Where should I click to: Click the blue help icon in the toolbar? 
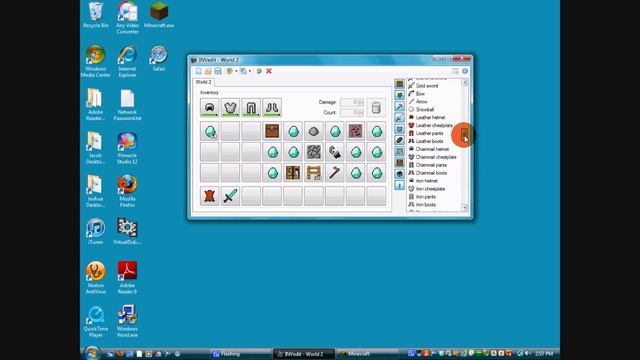pyautogui.click(x=465, y=71)
